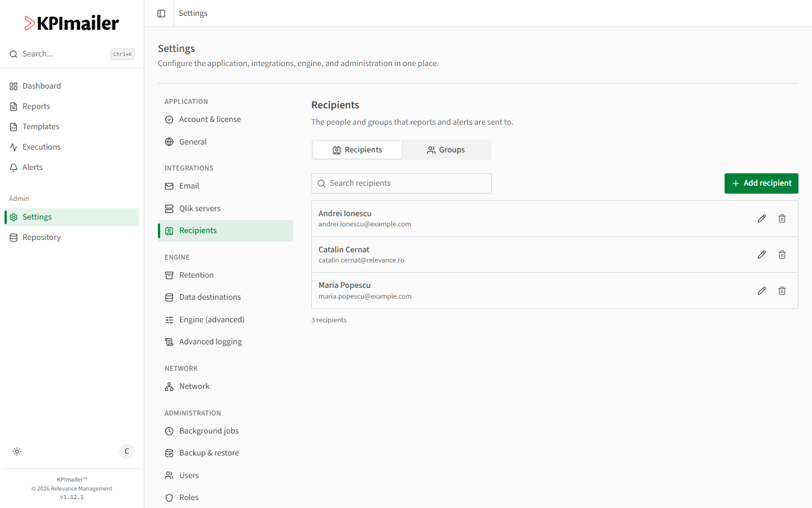
Task: Edit Maria Popescu with the pencil icon
Action: point(762,291)
